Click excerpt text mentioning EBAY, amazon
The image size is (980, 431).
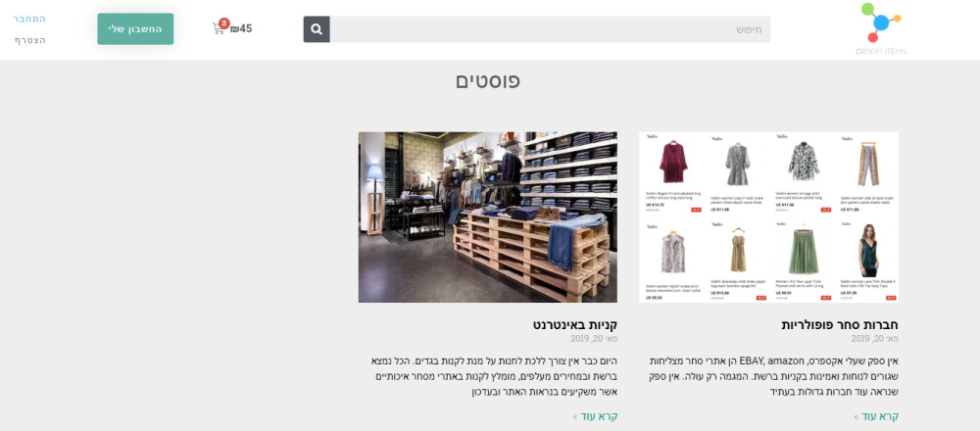pos(772,377)
